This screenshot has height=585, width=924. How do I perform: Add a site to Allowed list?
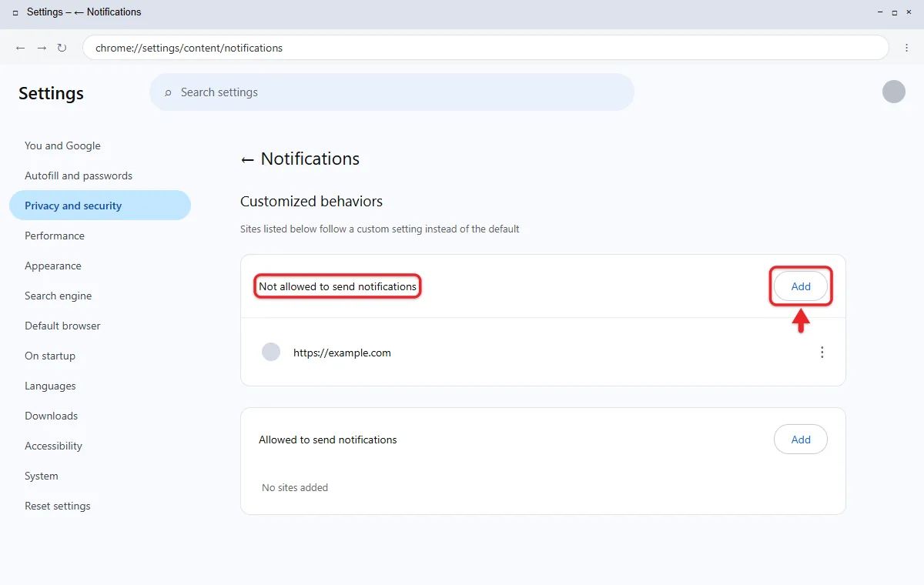coord(801,440)
